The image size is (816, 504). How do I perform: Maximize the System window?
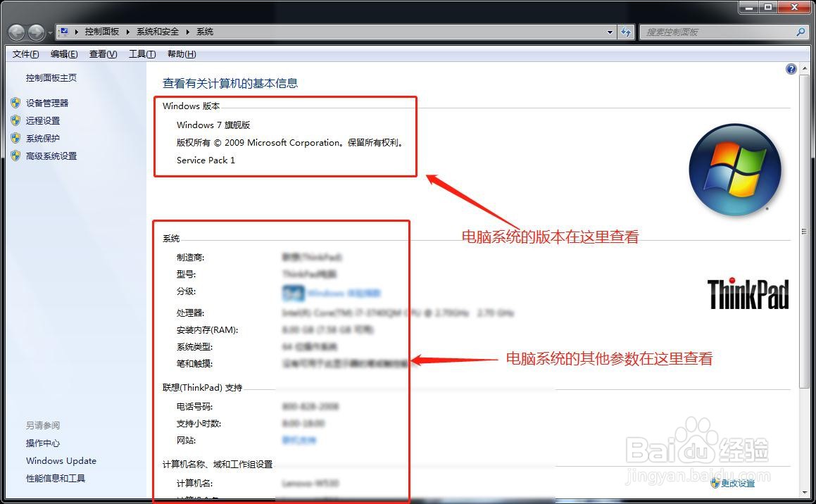(x=769, y=7)
